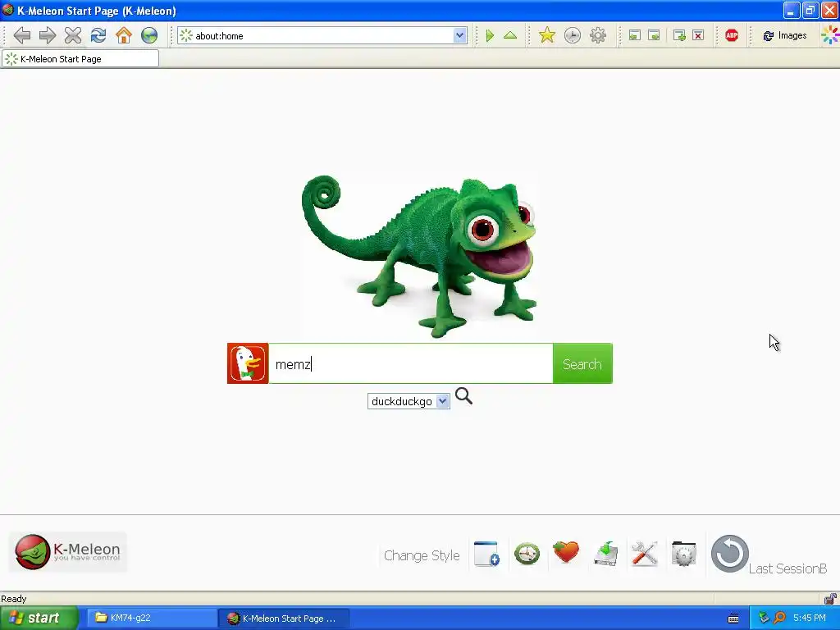Click the Last SessionB text link
This screenshot has height=630, width=840.
coord(787,568)
